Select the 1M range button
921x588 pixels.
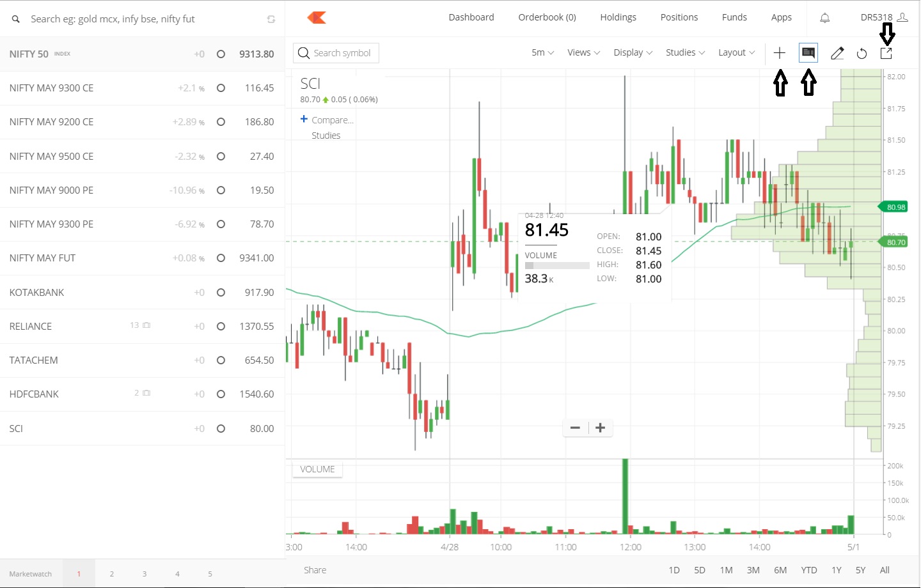pyautogui.click(x=726, y=570)
